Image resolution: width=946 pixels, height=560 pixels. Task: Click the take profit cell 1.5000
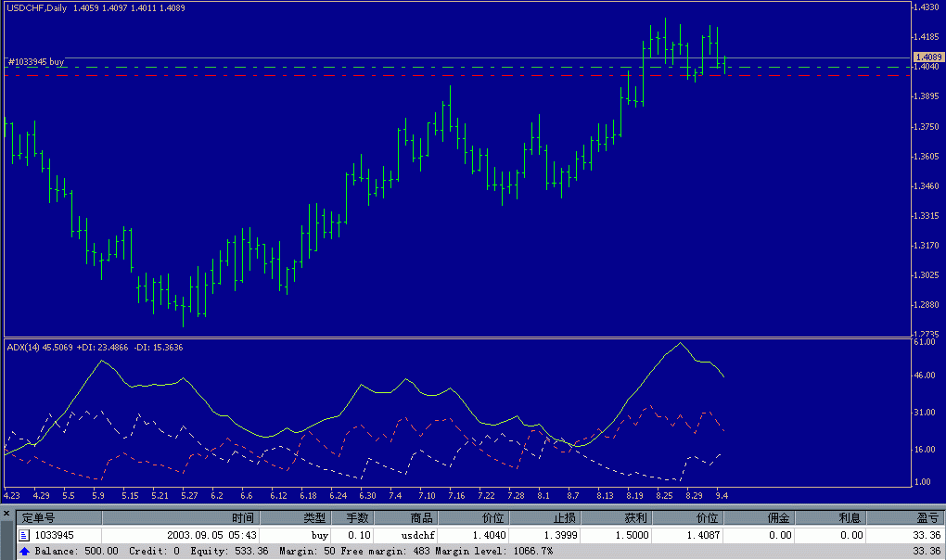click(633, 535)
